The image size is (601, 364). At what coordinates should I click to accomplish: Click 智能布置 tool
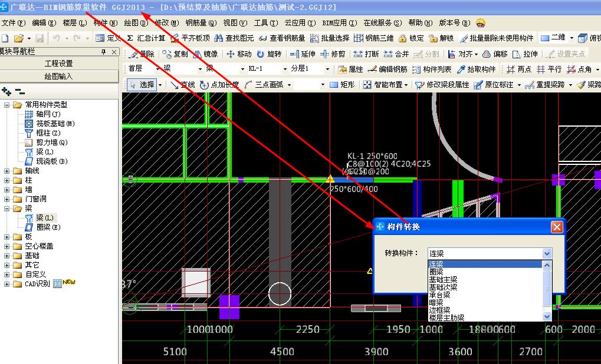click(385, 85)
